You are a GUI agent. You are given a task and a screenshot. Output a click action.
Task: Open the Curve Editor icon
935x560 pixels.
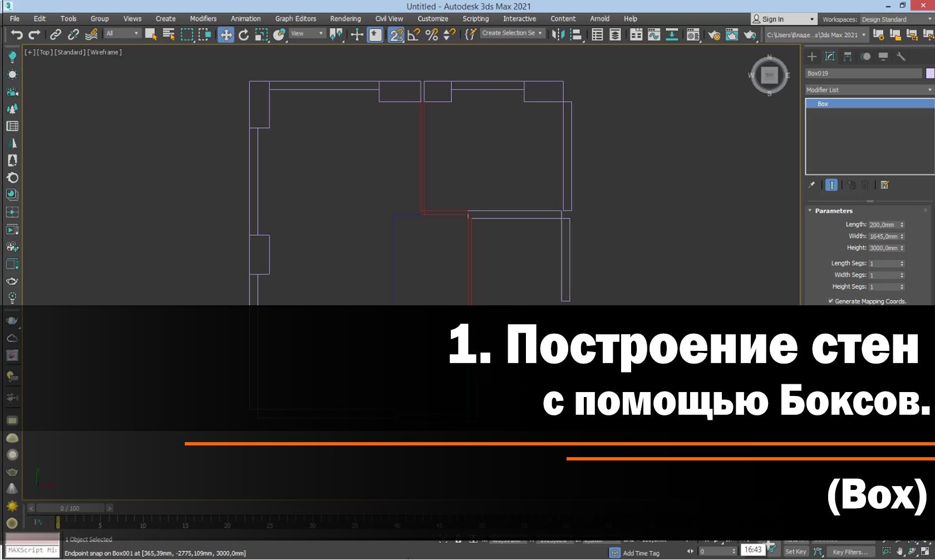click(653, 34)
